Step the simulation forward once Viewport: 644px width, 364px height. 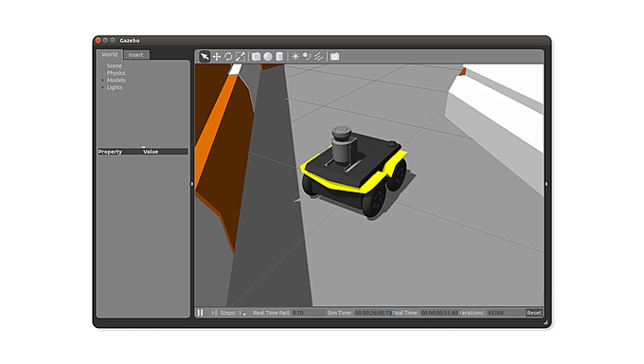(214, 313)
